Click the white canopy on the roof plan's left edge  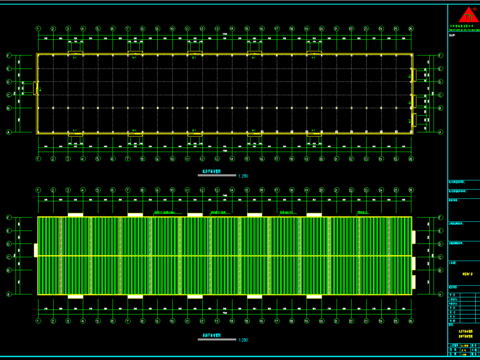point(36,250)
